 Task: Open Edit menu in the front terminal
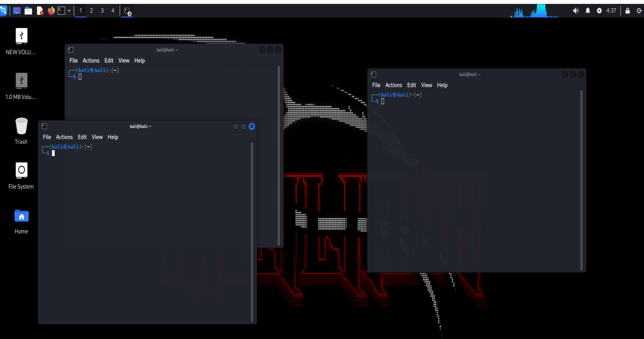[x=82, y=137]
